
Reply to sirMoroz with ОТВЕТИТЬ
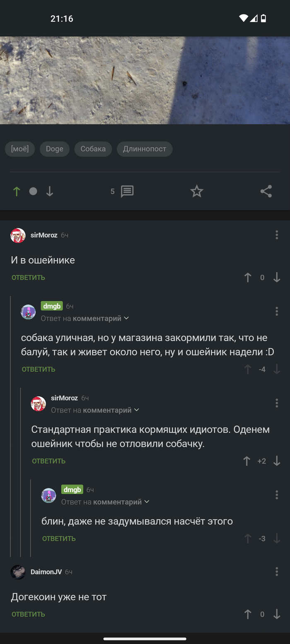point(28,277)
